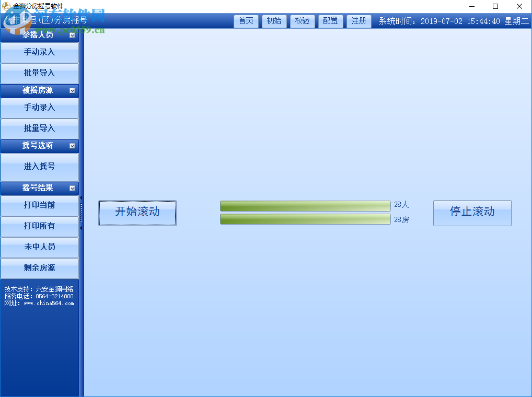Click the system time display 系统时间
The height and width of the screenshot is (397, 532).
pos(454,21)
